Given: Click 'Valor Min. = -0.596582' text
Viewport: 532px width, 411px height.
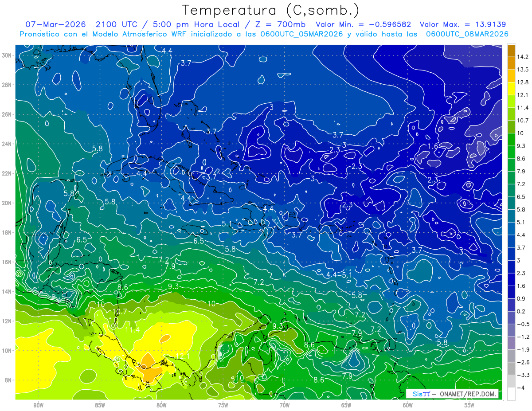Looking at the screenshot, I should [363, 24].
